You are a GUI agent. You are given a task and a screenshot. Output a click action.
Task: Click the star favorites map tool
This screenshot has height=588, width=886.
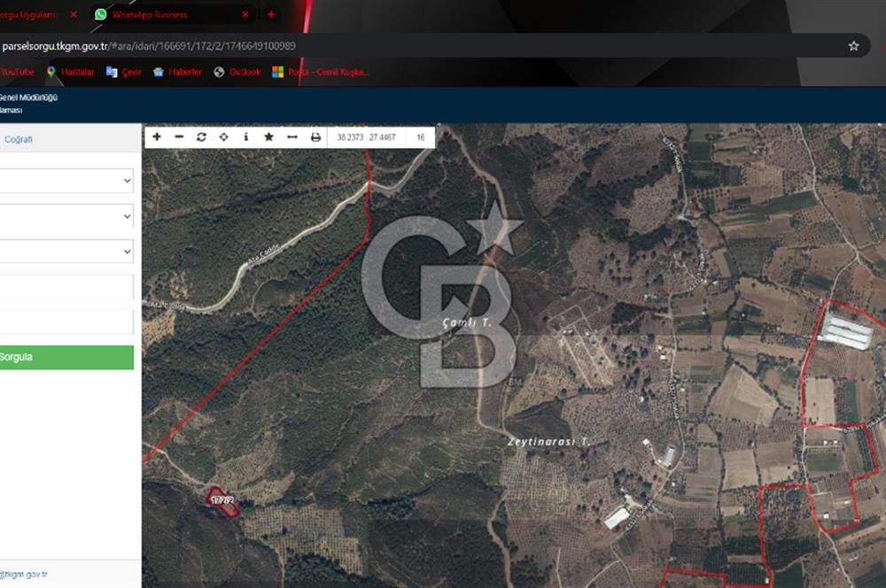269,136
